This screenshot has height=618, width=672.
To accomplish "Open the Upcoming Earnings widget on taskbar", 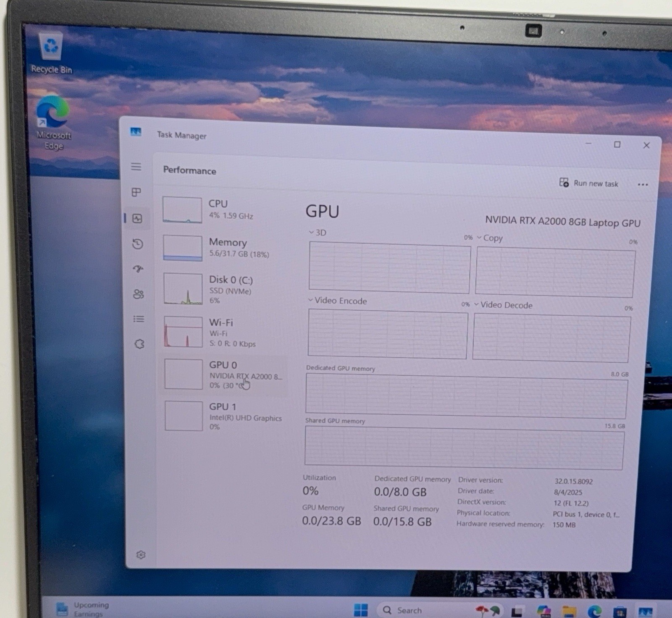I will pos(82,609).
